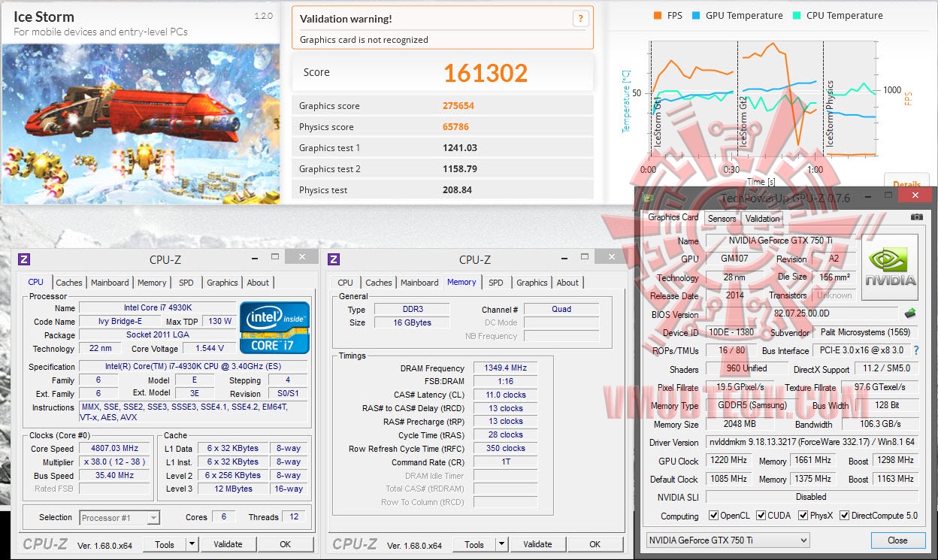
Task: Click the Tools button in CPU-Z CPU window
Action: click(x=165, y=544)
